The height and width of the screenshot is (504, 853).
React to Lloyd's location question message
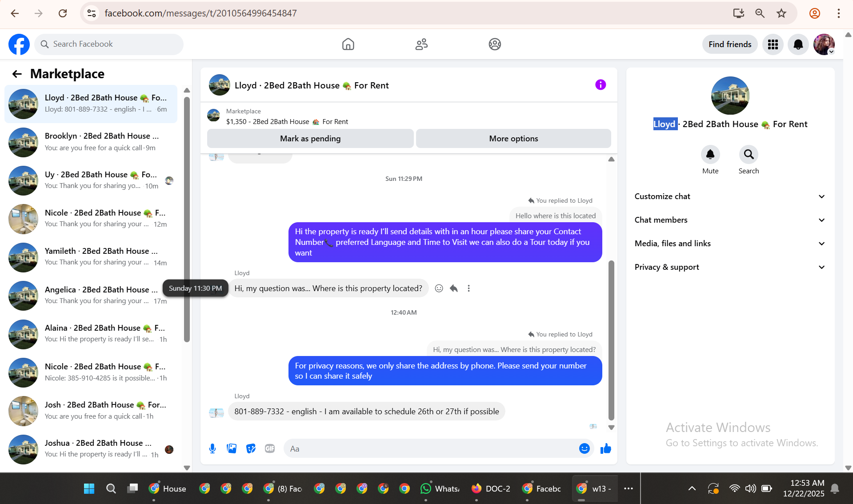pyautogui.click(x=439, y=288)
